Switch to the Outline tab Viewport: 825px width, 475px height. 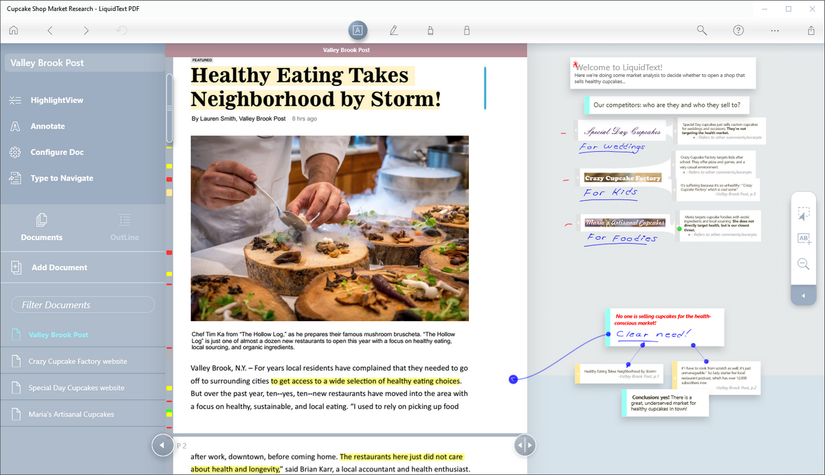click(125, 227)
